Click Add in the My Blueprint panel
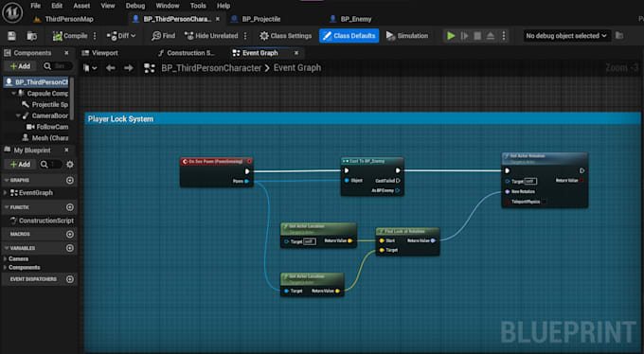This screenshot has height=354, width=644. pos(21,165)
